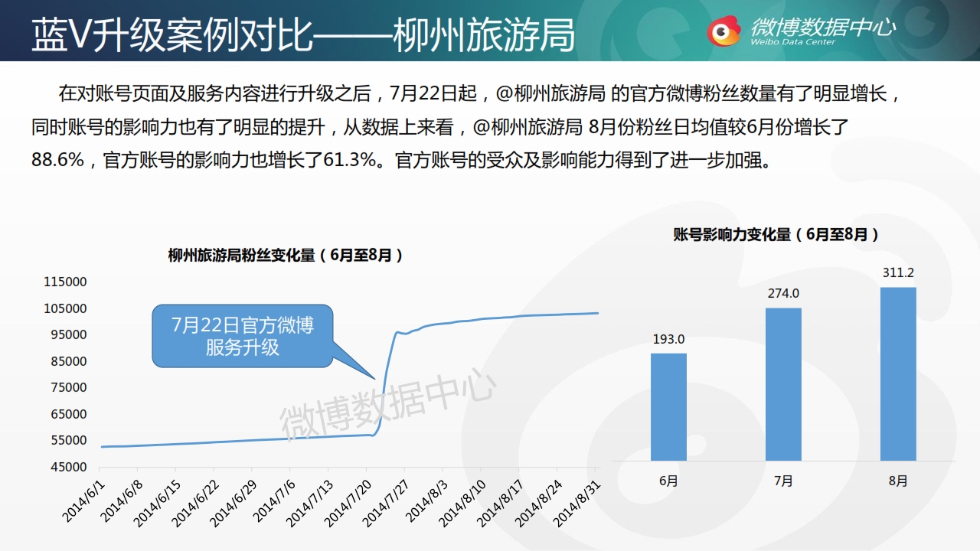The image size is (980, 551).
Task: Click y-axis value 115000
Action: [65, 282]
